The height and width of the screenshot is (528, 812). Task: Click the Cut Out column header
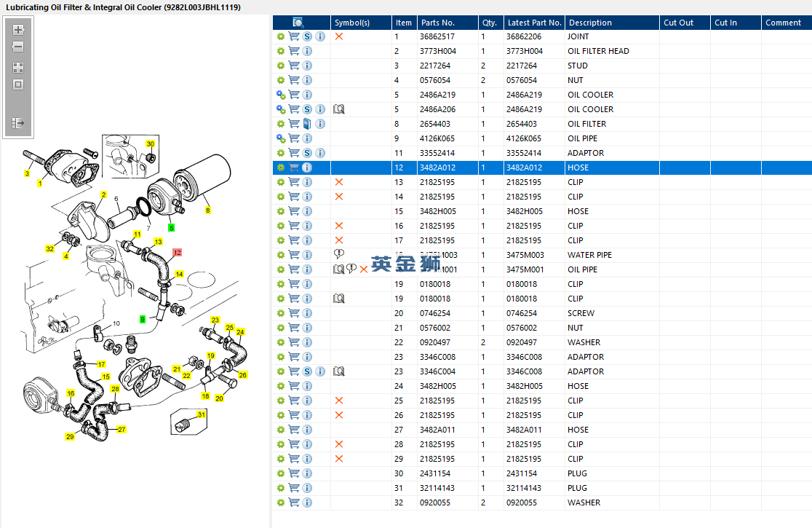click(x=685, y=23)
